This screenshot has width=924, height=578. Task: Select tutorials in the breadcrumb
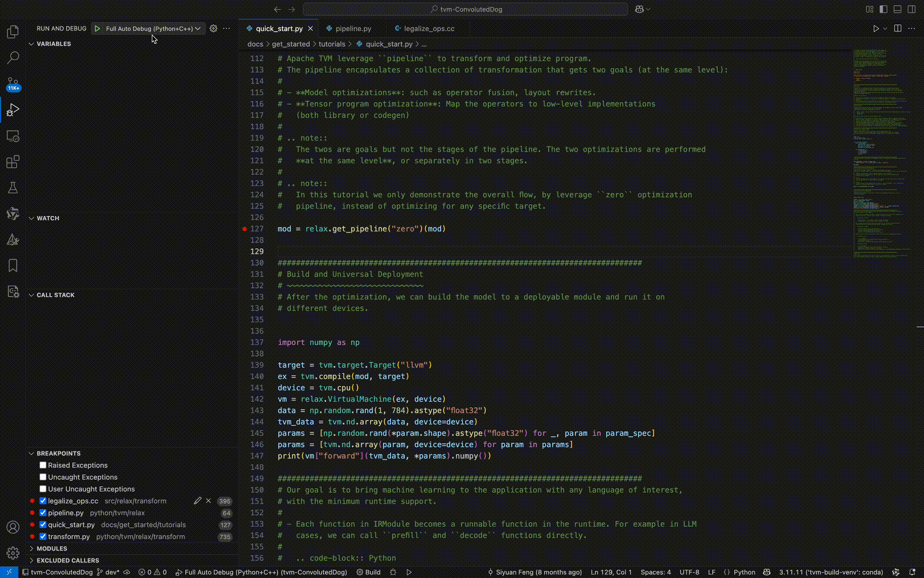332,44
